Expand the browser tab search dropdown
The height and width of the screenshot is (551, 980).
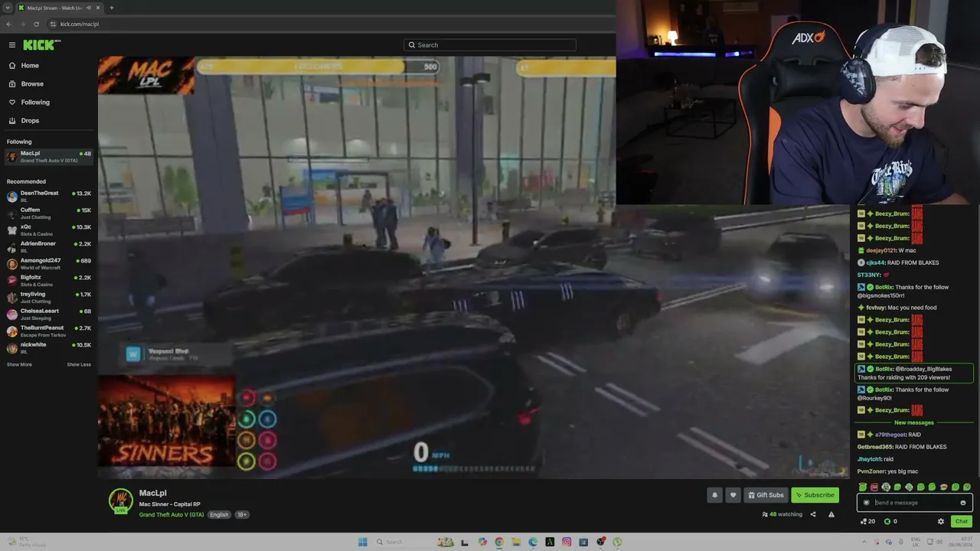coord(8,8)
